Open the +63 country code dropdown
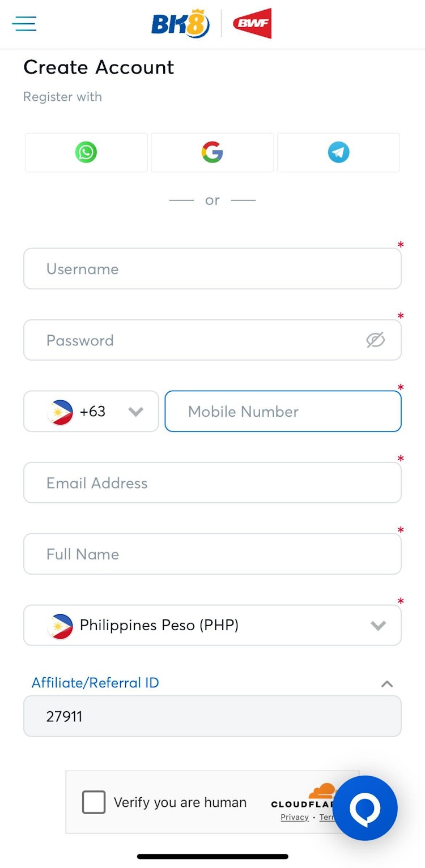This screenshot has height=868, width=425. pyautogui.click(x=91, y=412)
